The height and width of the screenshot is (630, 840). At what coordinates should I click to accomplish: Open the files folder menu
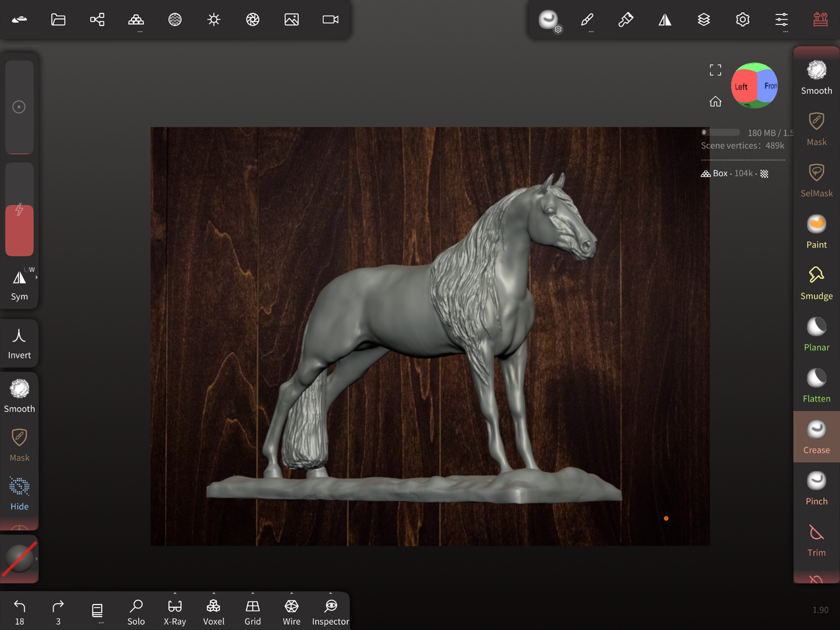pos(58,20)
